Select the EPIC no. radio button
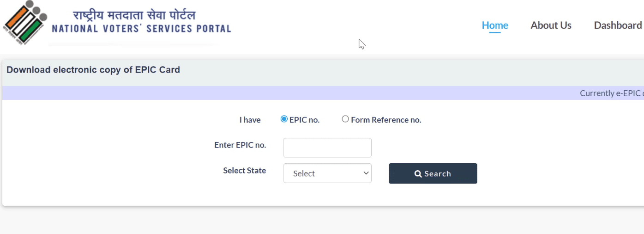Viewport: 644px width, 234px height. pyautogui.click(x=284, y=119)
